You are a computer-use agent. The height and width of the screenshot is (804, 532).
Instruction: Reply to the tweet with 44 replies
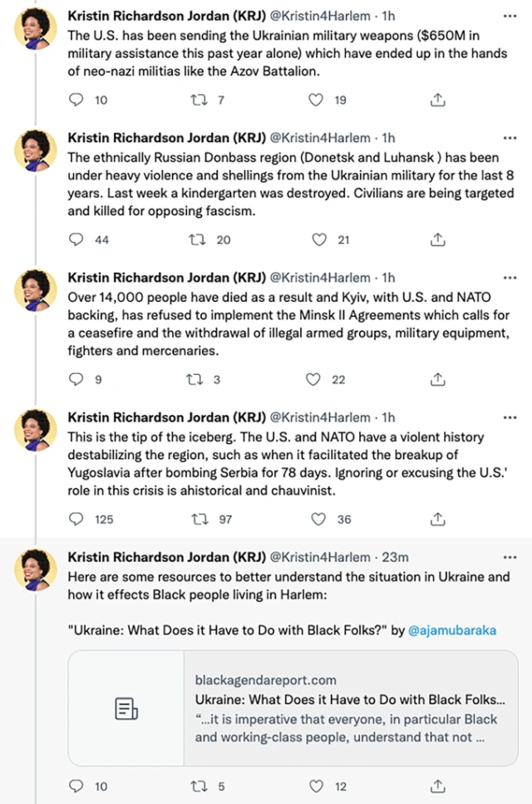[76, 239]
